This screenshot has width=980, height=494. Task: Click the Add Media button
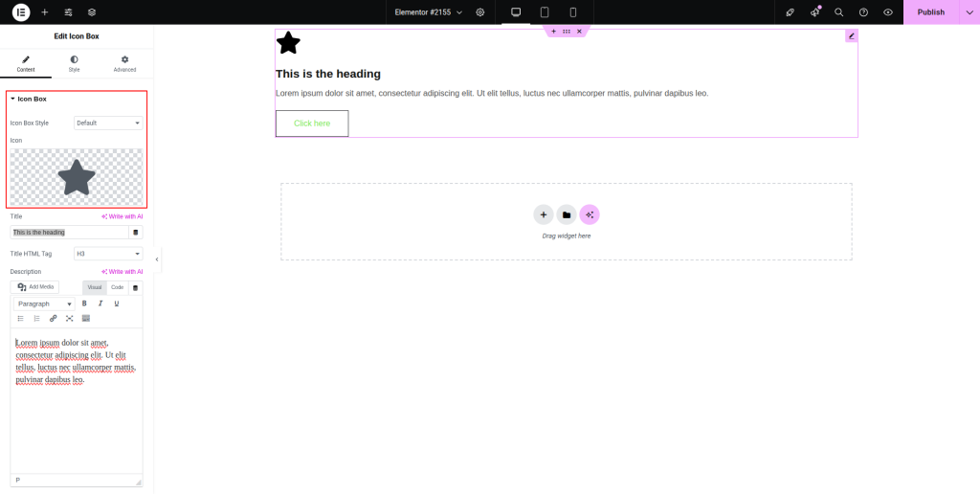coord(35,287)
